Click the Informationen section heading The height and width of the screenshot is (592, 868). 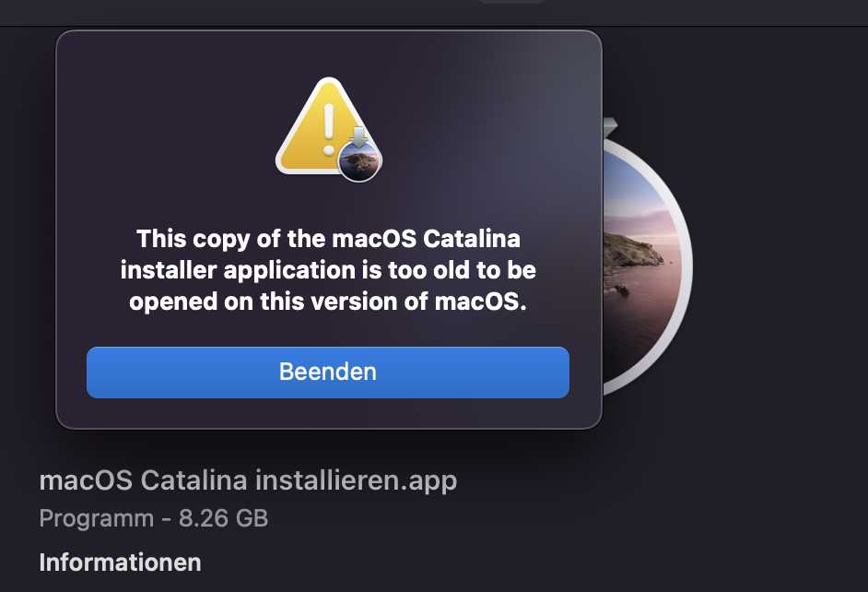tap(120, 562)
